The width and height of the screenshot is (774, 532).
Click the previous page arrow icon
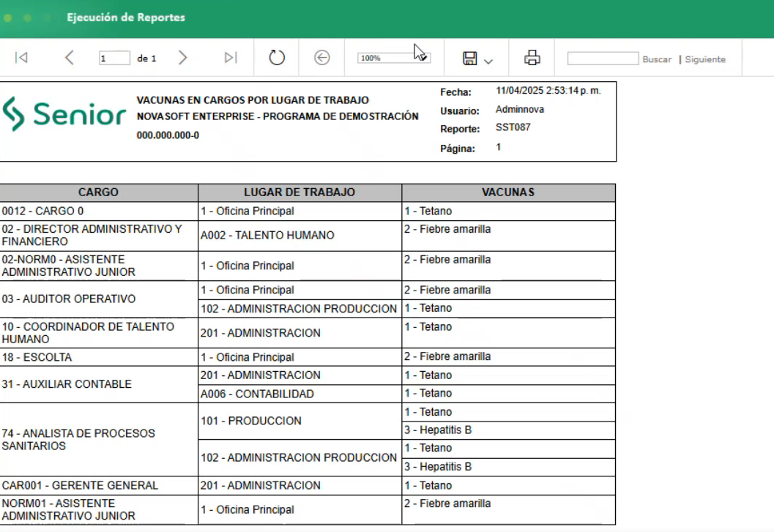pyautogui.click(x=70, y=57)
